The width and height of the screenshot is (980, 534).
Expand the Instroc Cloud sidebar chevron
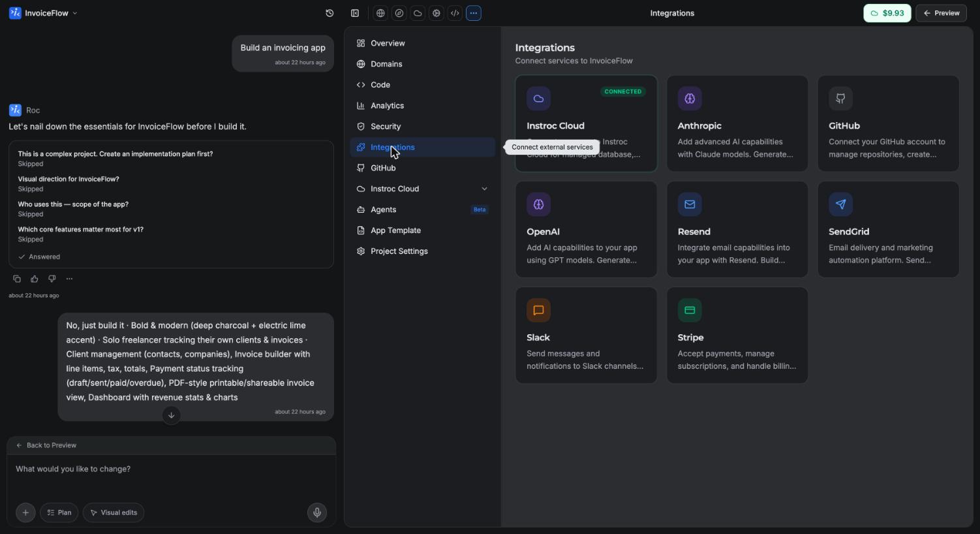tap(484, 189)
